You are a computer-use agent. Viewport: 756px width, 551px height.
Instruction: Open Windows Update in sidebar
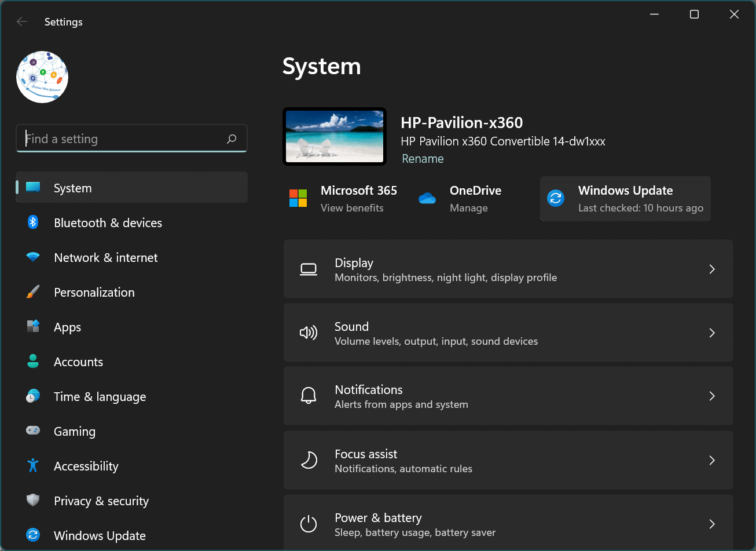coord(131,535)
